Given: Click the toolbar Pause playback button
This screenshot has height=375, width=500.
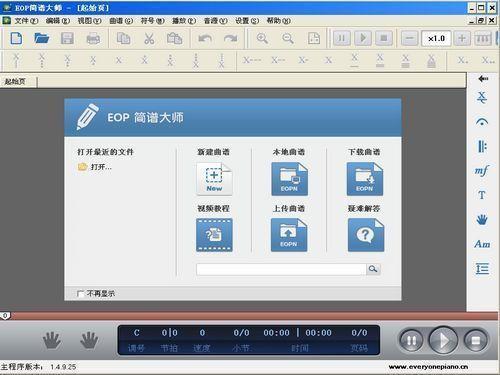Looking at the screenshot, I should [x=342, y=38].
